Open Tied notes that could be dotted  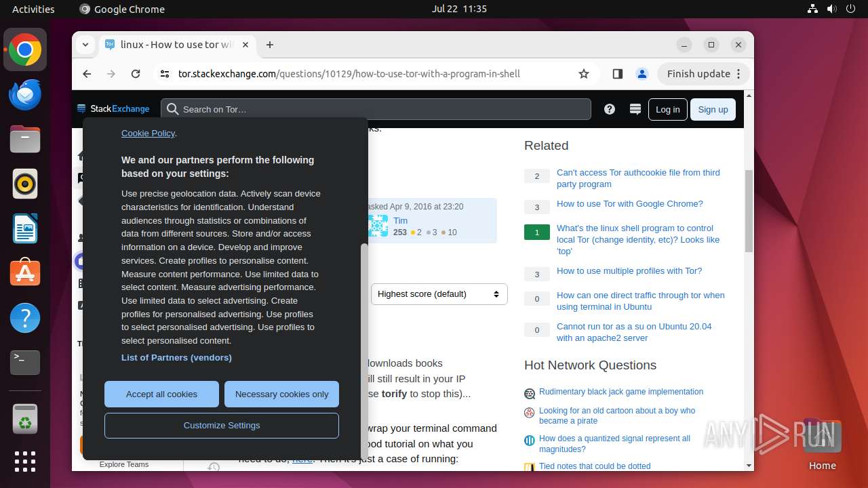tap(595, 466)
